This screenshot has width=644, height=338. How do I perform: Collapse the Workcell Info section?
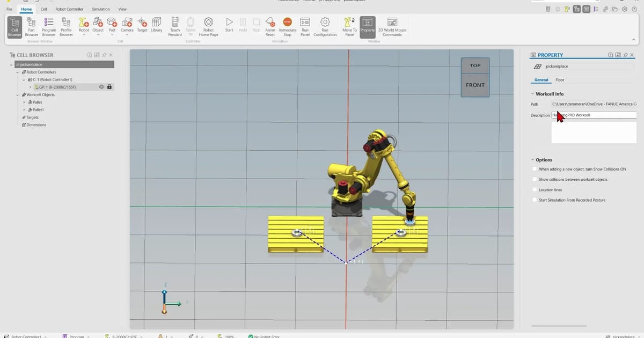pyautogui.click(x=532, y=94)
